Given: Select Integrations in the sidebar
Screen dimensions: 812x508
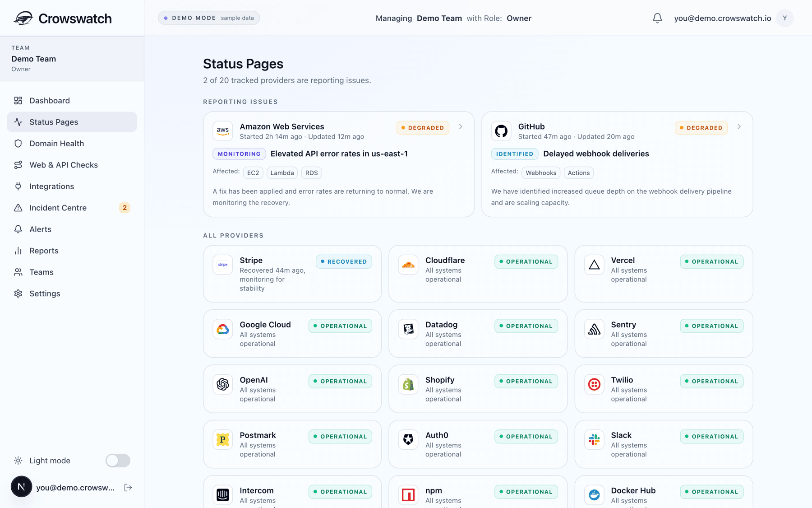Looking at the screenshot, I should pyautogui.click(x=72, y=186).
